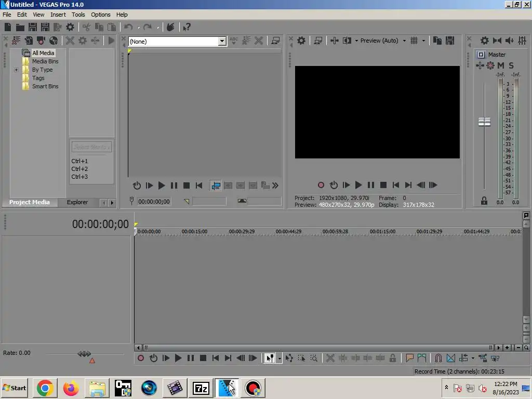Open the File menu
The image size is (532, 399).
[7, 15]
